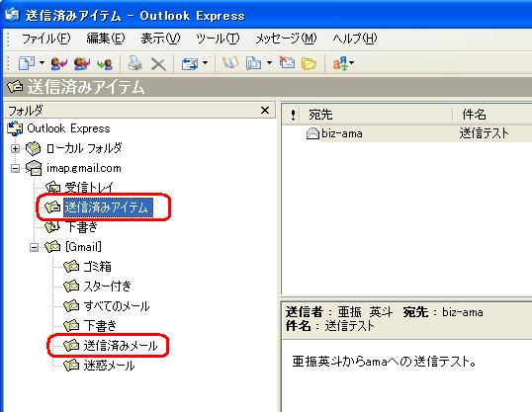Image resolution: width=532 pixels, height=412 pixels.
Task: Open the スター付き folder
Action: tap(107, 287)
